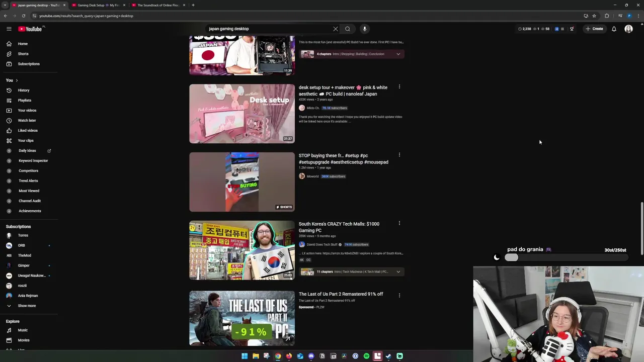Open File Explorer from the taskbar
The width and height of the screenshot is (644, 362).
pyautogui.click(x=256, y=356)
